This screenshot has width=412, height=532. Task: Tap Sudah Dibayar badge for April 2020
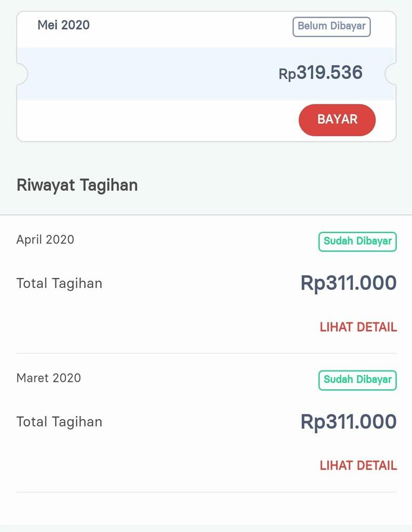[357, 242]
